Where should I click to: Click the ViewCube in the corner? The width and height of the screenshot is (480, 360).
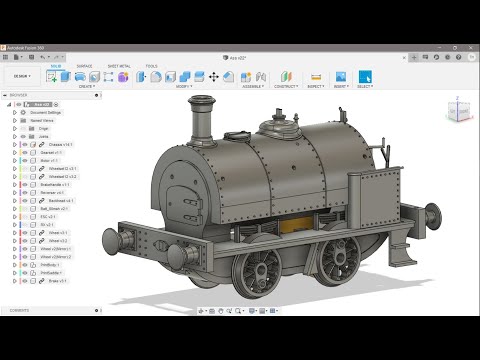coord(460,111)
